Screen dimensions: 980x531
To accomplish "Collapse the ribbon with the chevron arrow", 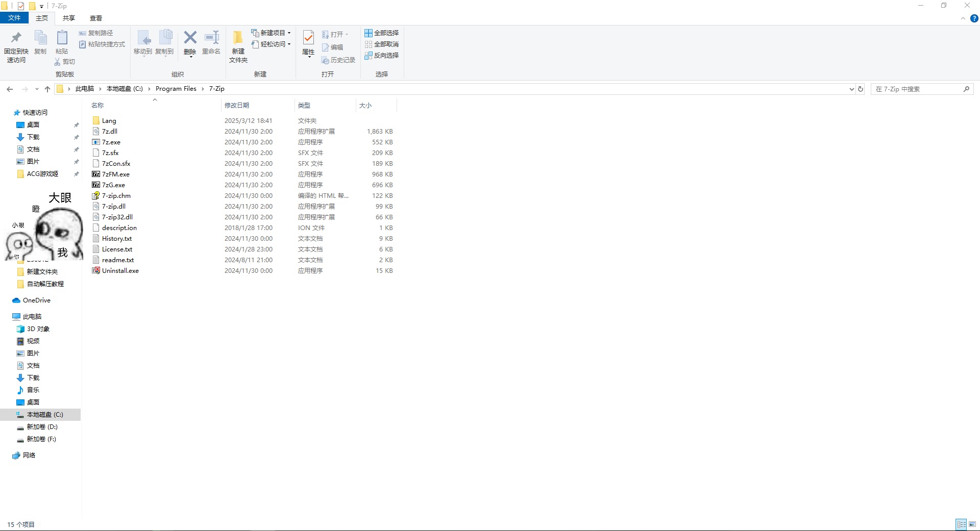I will 963,18.
